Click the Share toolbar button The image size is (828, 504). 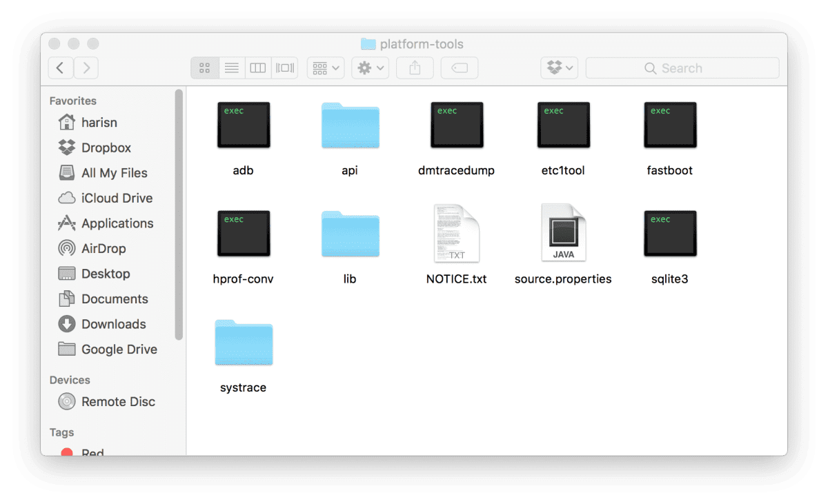click(415, 68)
